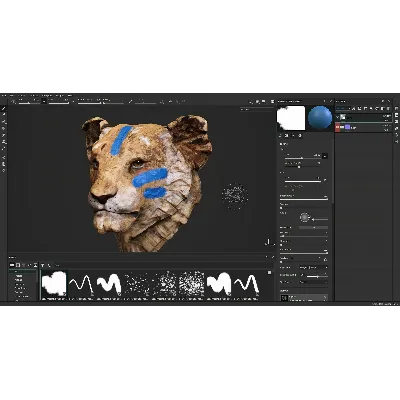The width and height of the screenshot is (400, 400).
Task: Click the shelf thumbnail size icon at right
Action: click(270, 273)
